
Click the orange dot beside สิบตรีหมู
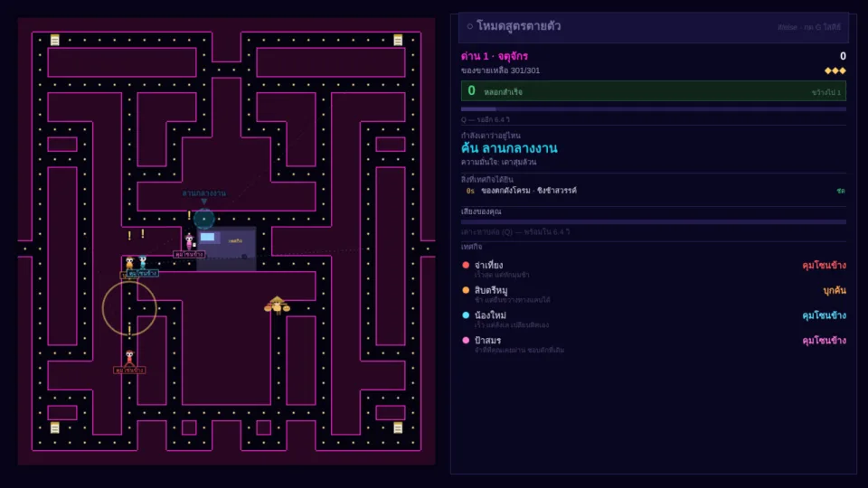pyautogui.click(x=466, y=290)
